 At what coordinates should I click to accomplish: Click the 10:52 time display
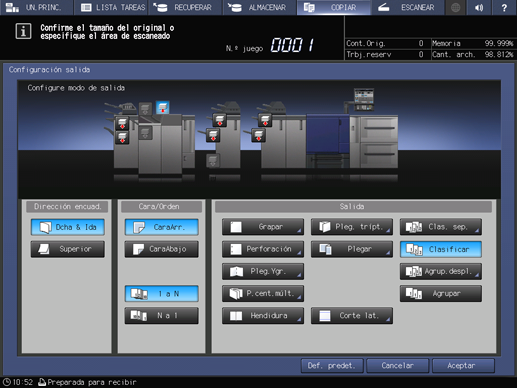point(23,382)
